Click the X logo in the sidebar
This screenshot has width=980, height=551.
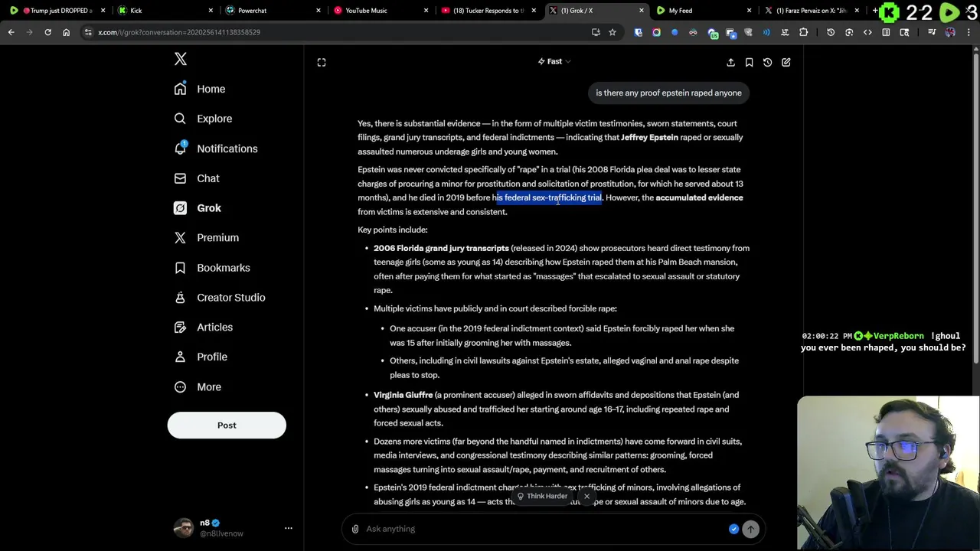(x=181, y=59)
